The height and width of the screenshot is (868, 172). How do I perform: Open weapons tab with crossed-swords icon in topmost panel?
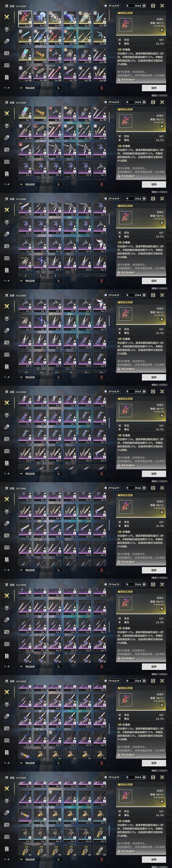coord(6,17)
